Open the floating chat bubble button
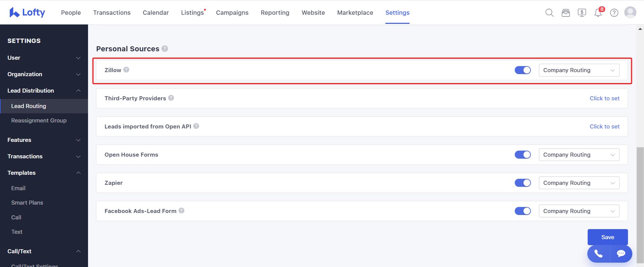This screenshot has height=267, width=644. (x=621, y=254)
